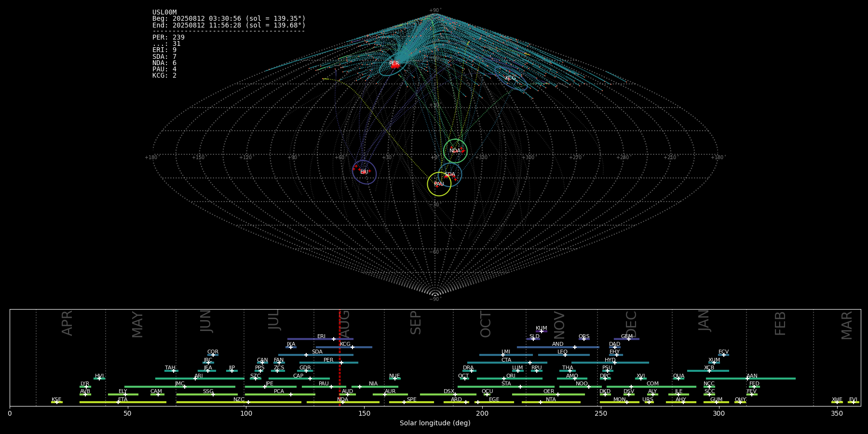The width and height of the screenshot is (868, 434).
Task: Click the PER radiant circle on sky map
Action: 393,64
